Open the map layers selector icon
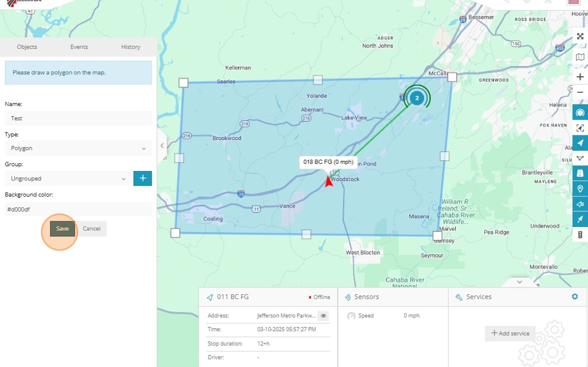The height and width of the screenshot is (367, 588). tap(580, 57)
